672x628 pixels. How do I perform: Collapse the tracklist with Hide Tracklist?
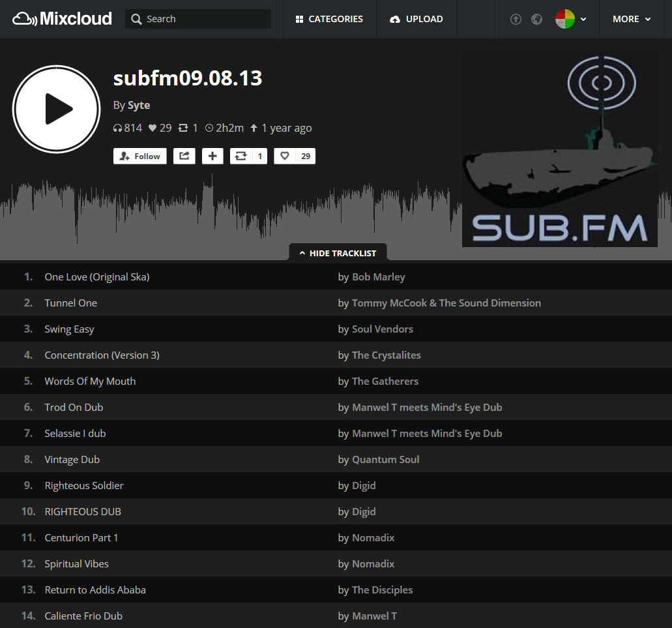(x=338, y=253)
